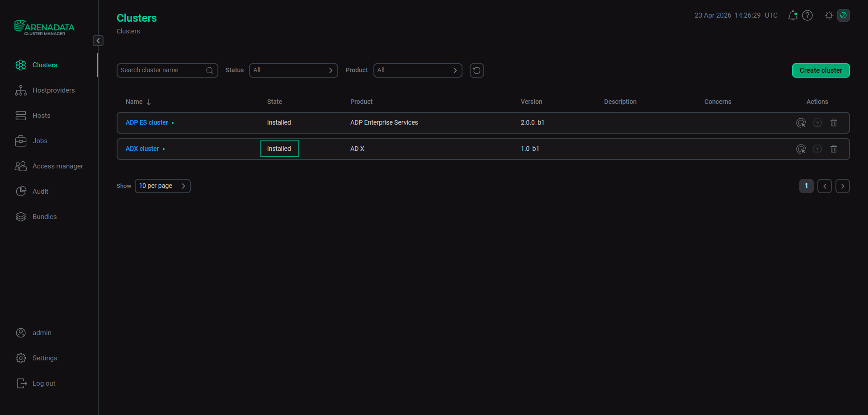The image size is (868, 415).
Task: Collapse the left sidebar with the chevron
Action: coord(98,41)
